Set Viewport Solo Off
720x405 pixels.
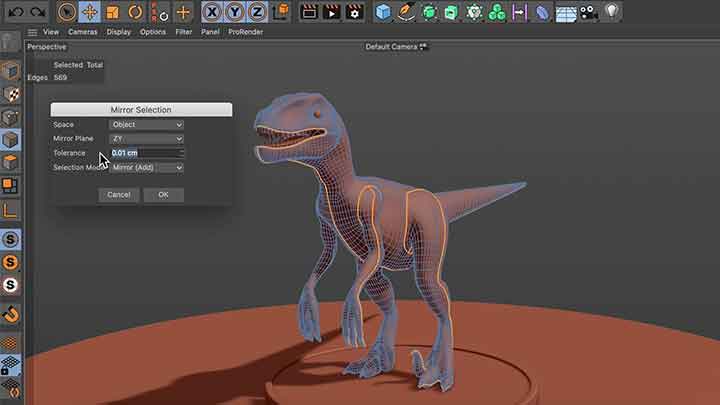coord(10,239)
